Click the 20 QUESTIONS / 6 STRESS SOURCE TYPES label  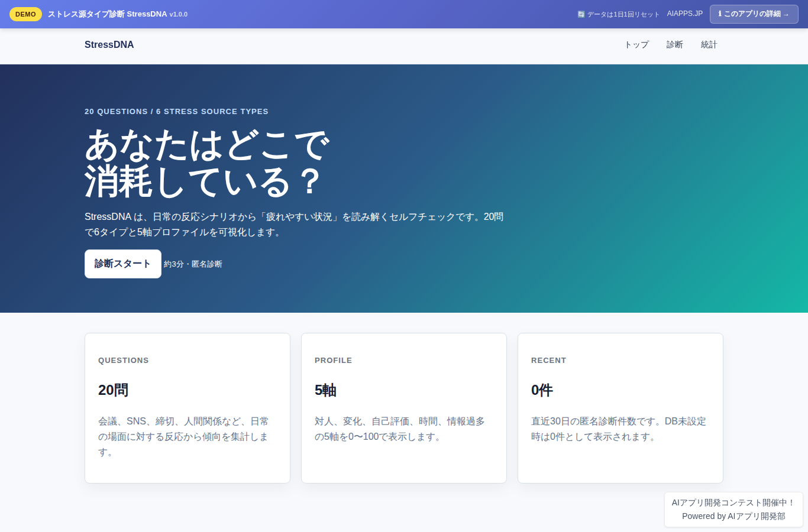[x=176, y=112]
